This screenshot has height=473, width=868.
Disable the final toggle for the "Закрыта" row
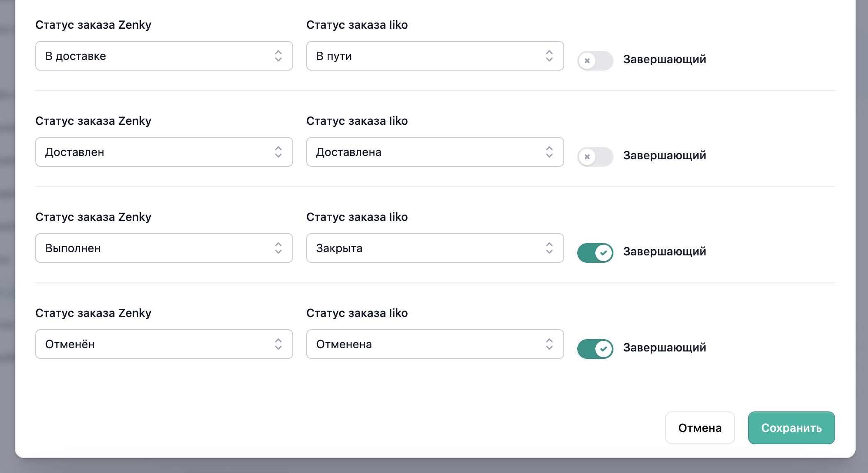[595, 253]
